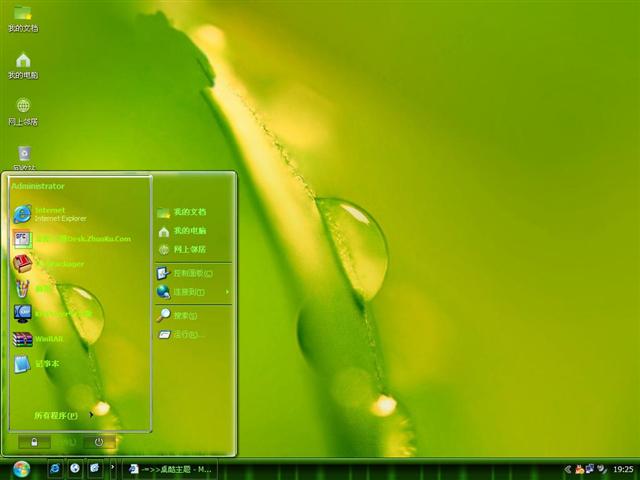
Task: Click the lock button in the Start menu
Action: point(34,441)
